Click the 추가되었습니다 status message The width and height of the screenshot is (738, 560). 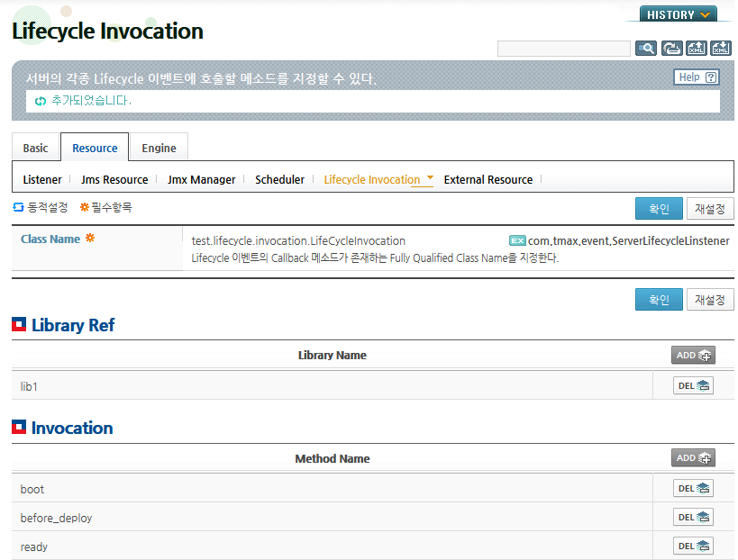pos(91,101)
